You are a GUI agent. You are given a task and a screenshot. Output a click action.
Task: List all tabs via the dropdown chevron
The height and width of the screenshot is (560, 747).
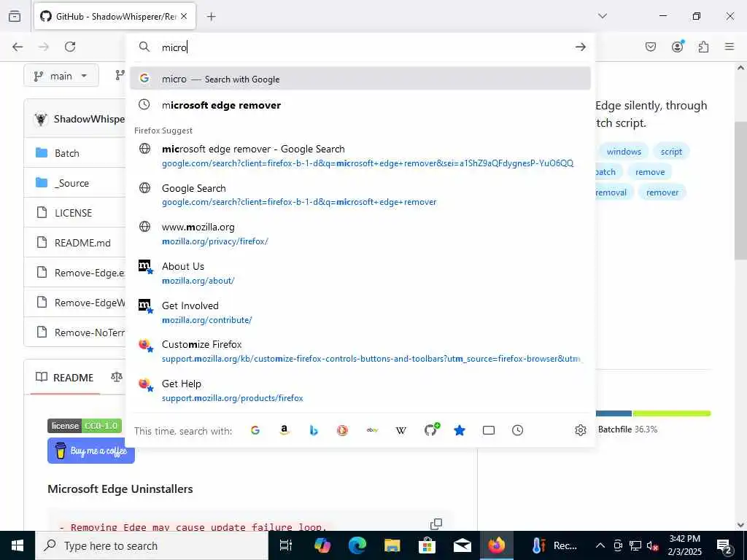(x=603, y=16)
